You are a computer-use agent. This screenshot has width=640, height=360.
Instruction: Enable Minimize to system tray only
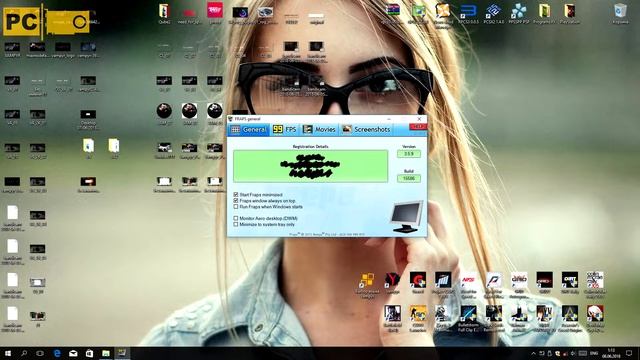(x=236, y=224)
